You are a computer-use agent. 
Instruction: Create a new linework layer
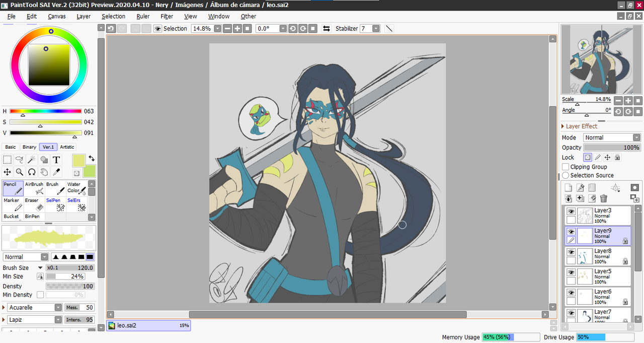[x=580, y=187]
